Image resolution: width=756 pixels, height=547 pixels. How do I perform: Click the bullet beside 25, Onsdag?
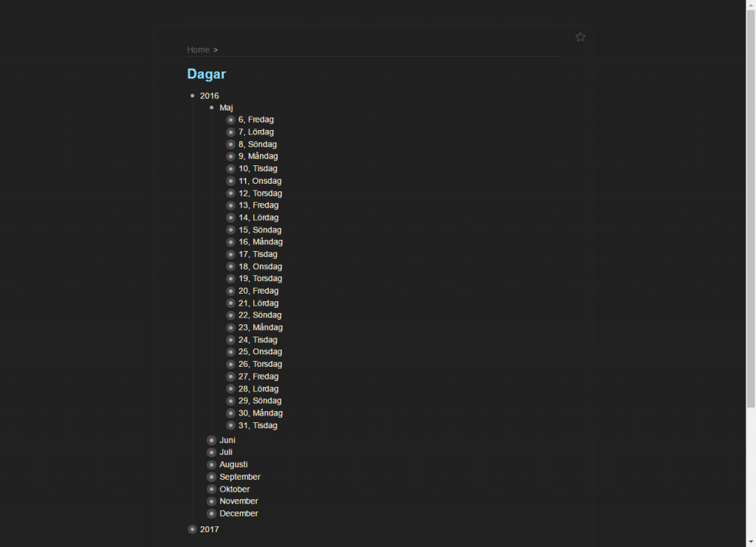[231, 352]
